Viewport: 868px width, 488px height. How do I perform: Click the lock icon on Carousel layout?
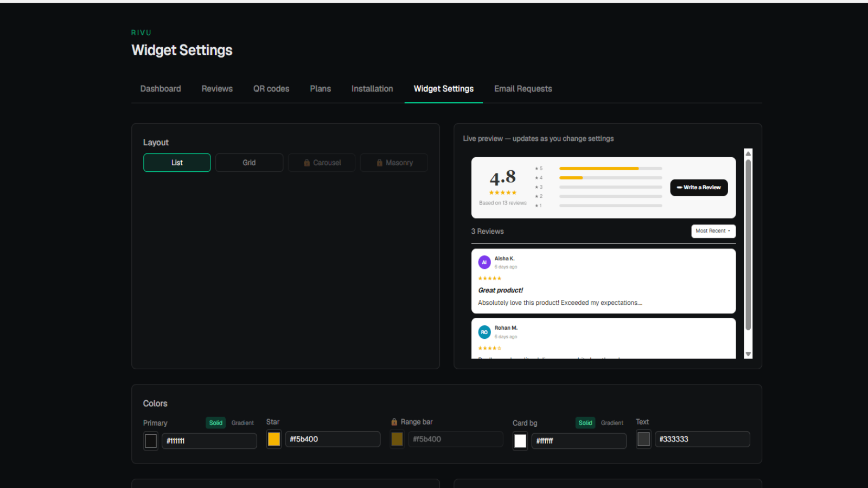[307, 163]
